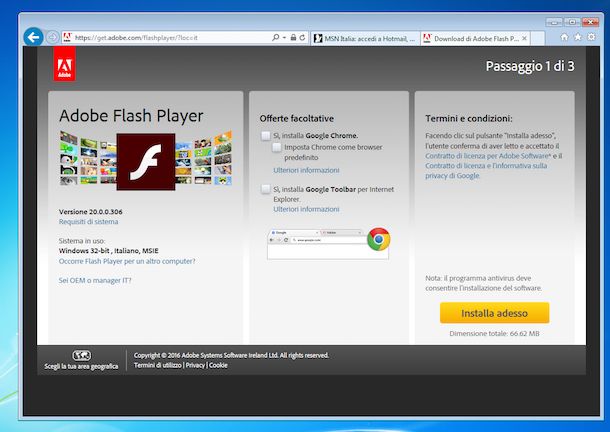610x432 pixels.
Task: Close the Adobe Flash Player tab
Action: pyautogui.click(x=524, y=38)
